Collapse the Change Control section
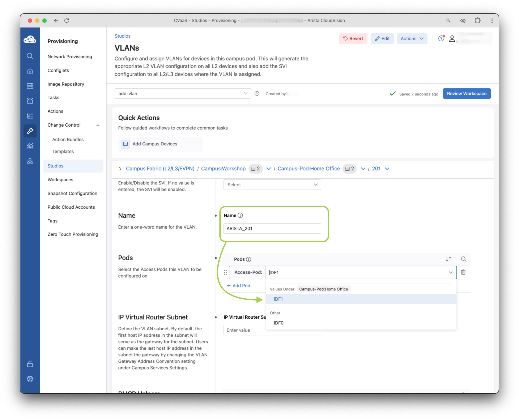 (98, 125)
